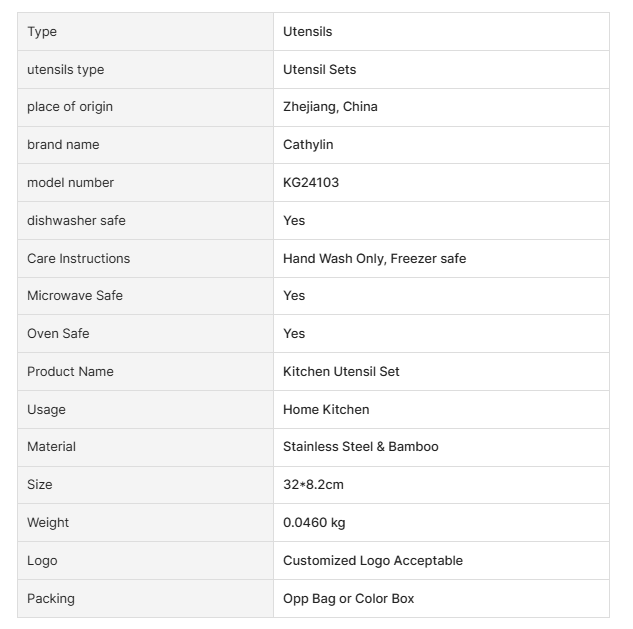
Task: Click 'Stainless Steel & Bamboo' material value
Action: (x=360, y=447)
